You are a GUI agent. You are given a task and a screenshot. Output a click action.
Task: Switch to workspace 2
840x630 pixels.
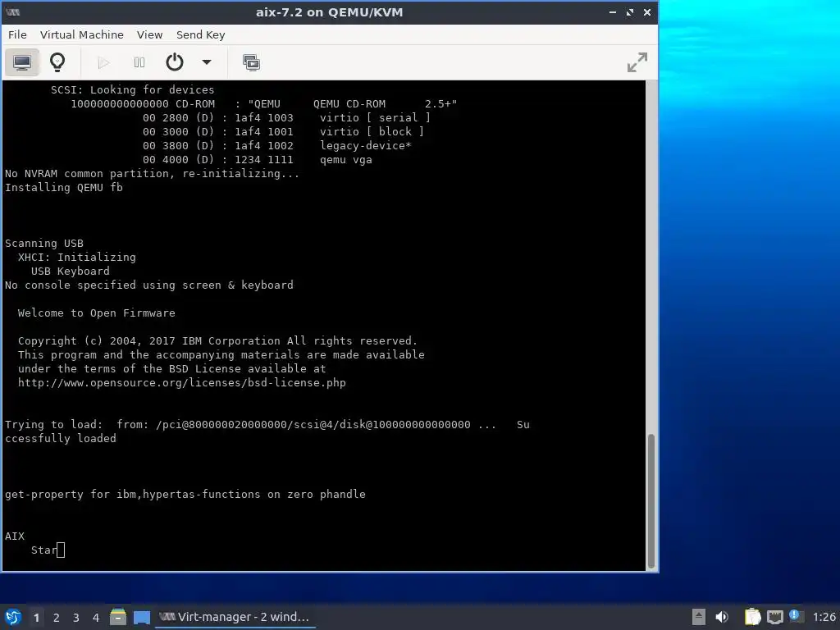click(57, 618)
